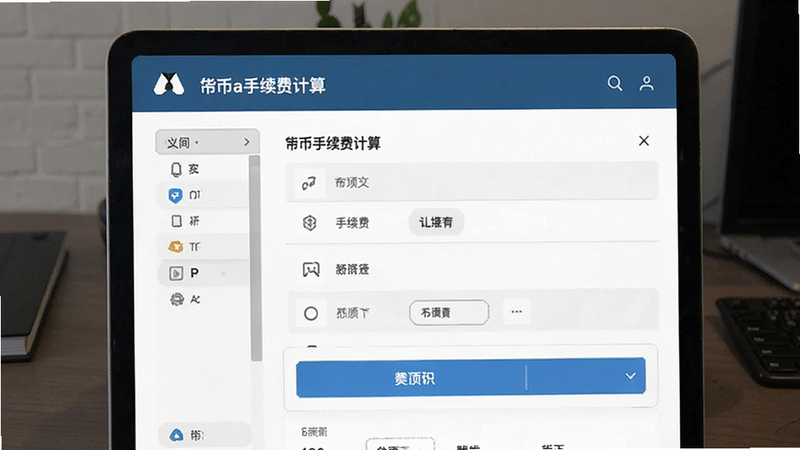Click the picture icon in third row
The height and width of the screenshot is (450, 800).
(311, 269)
